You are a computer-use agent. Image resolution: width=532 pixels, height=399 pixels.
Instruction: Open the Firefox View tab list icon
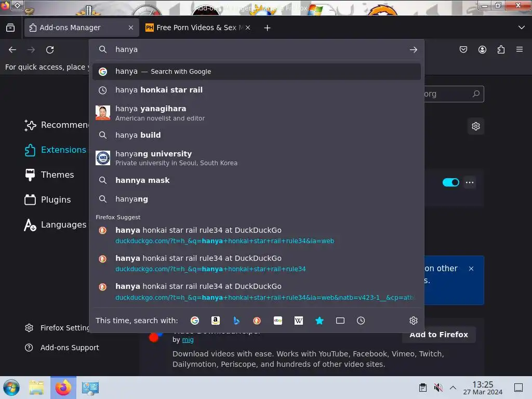coord(10,28)
